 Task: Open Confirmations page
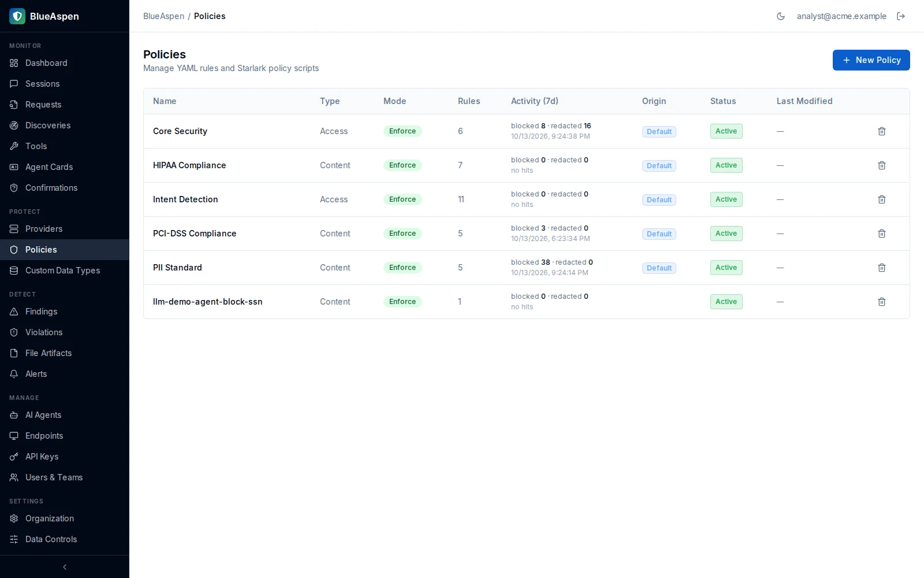(65, 188)
